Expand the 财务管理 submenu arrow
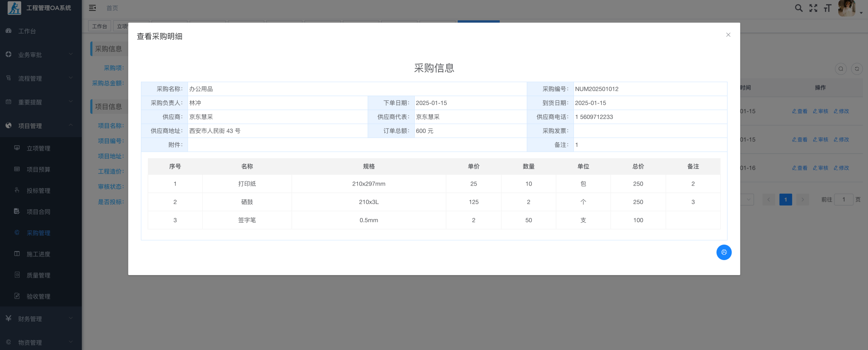 click(71, 318)
